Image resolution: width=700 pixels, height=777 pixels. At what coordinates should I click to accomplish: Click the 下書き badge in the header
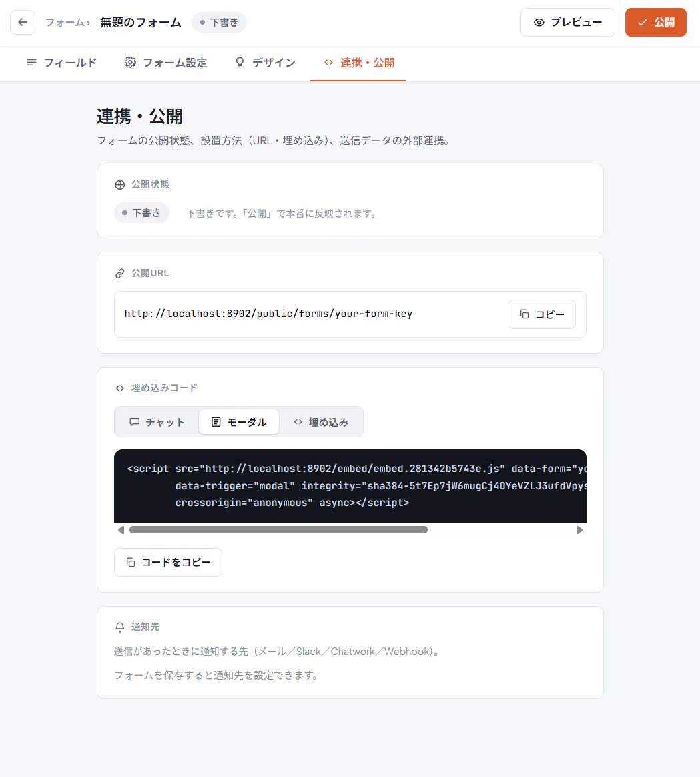pyautogui.click(x=219, y=22)
